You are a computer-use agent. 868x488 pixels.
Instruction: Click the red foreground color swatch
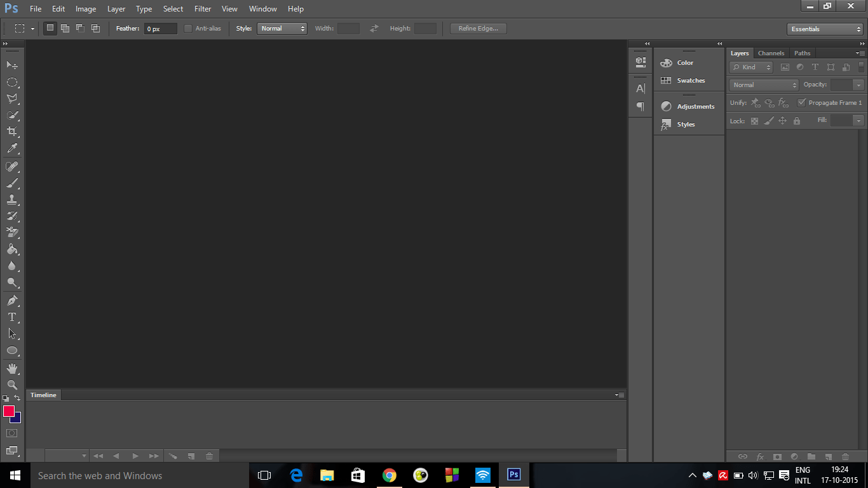click(x=9, y=411)
